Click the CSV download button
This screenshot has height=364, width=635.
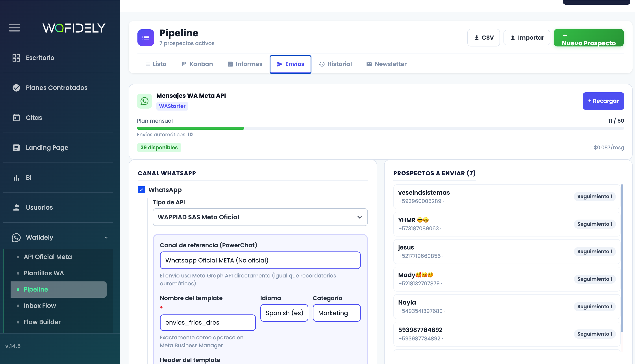[x=483, y=37]
